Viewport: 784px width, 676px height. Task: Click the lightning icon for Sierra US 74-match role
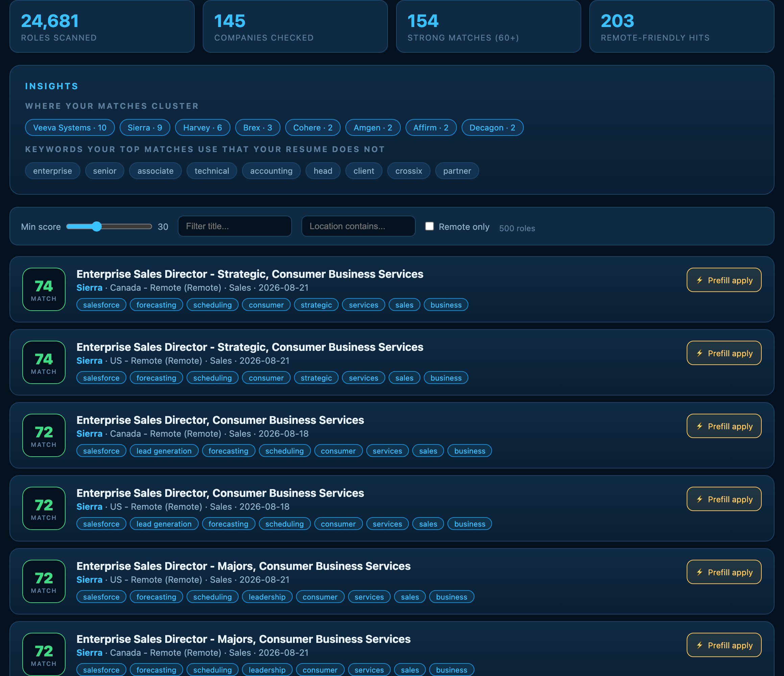[x=700, y=353]
